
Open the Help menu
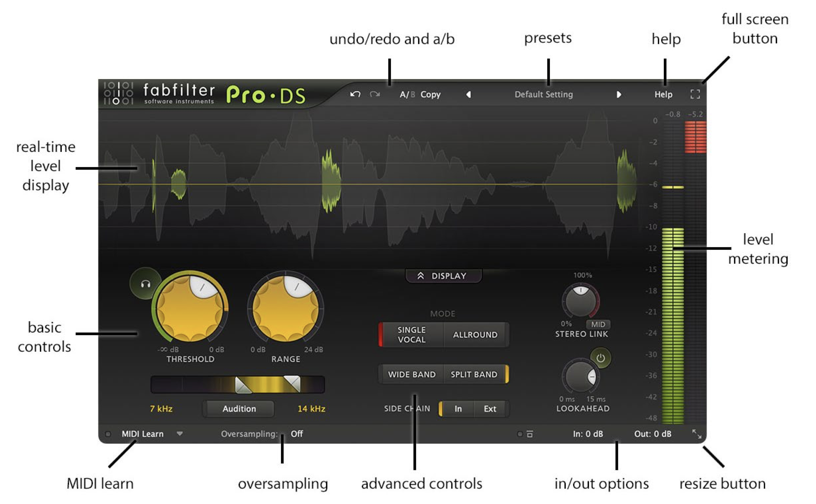pyautogui.click(x=663, y=94)
